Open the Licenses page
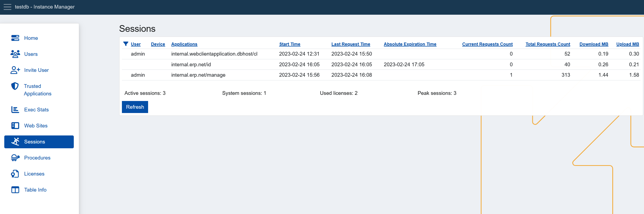This screenshot has width=644, height=214. pyautogui.click(x=34, y=174)
